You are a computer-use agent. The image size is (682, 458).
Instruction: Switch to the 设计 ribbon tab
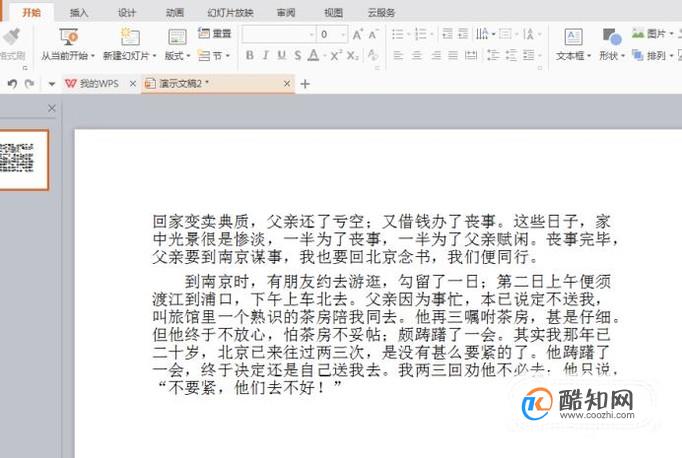(x=127, y=13)
